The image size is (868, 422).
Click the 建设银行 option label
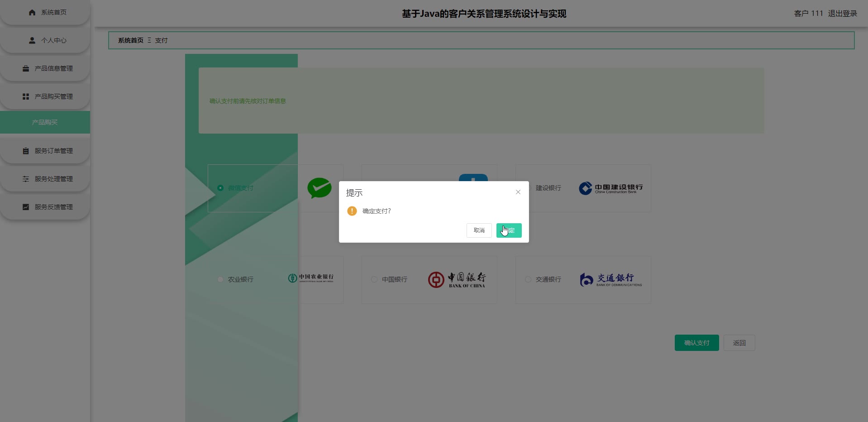(x=548, y=188)
